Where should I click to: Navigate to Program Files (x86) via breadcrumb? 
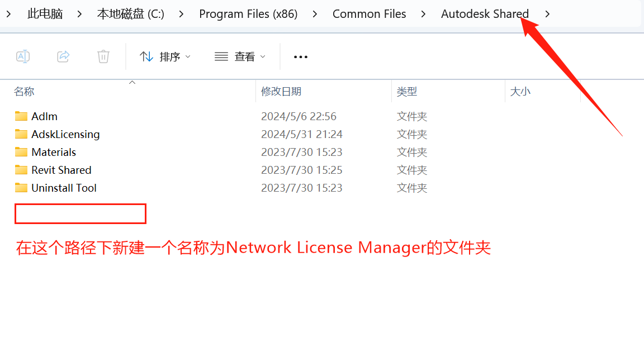pos(248,14)
